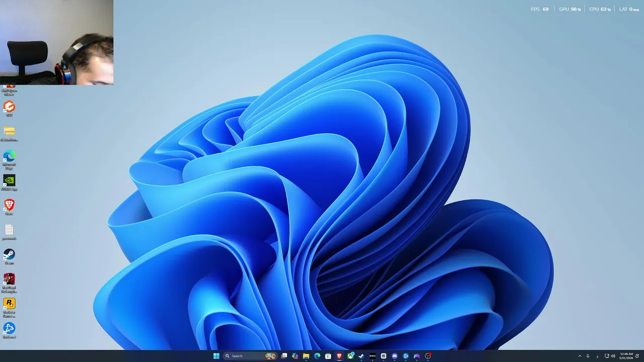Select the yellow folder on the desktop

click(x=9, y=134)
